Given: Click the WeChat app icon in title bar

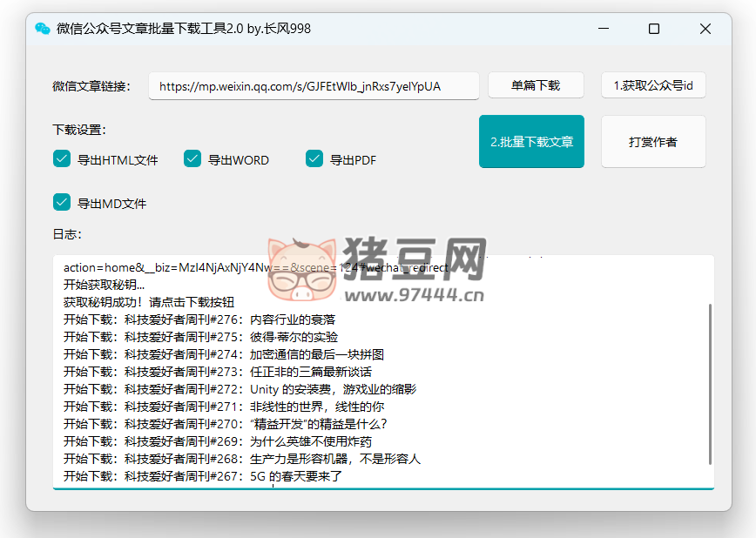Looking at the screenshot, I should (x=42, y=29).
